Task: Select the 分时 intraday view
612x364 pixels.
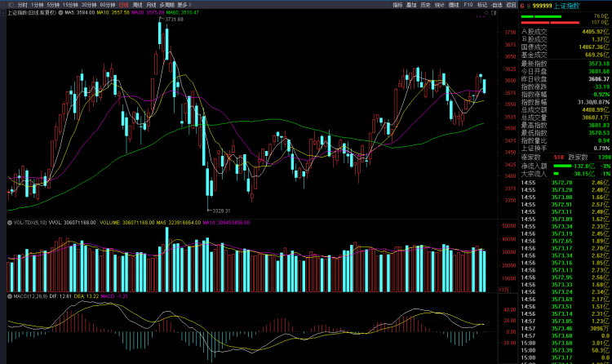Action: (x=23, y=5)
